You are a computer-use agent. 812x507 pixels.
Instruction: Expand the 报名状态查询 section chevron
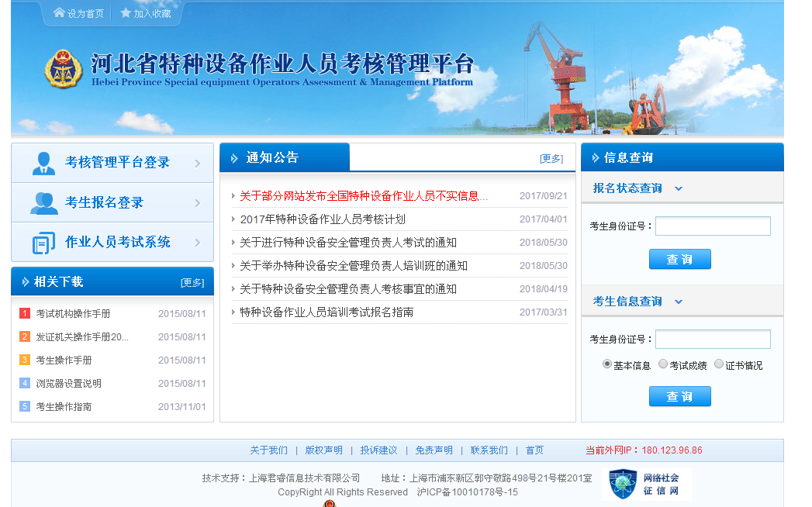point(679,188)
